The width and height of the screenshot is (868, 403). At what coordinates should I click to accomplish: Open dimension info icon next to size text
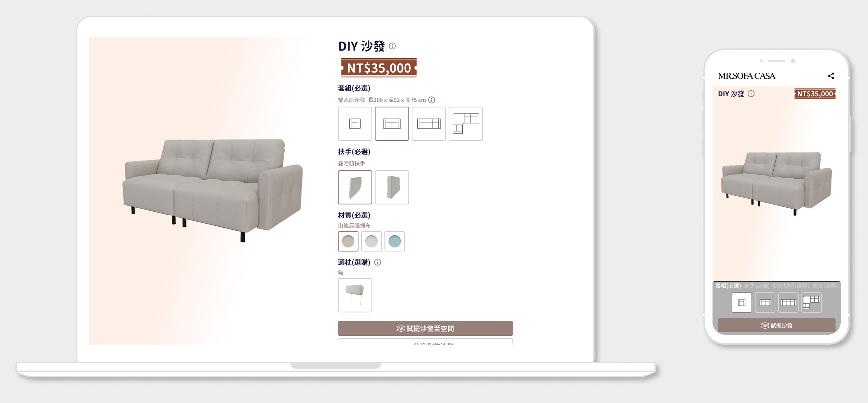(x=432, y=100)
